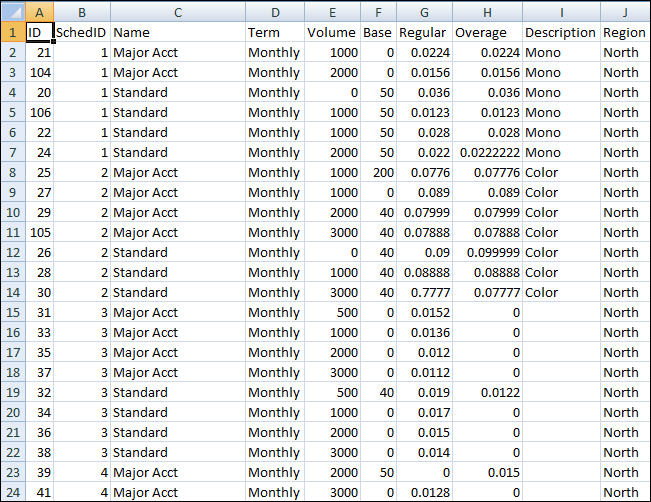The width and height of the screenshot is (651, 502).
Task: Select column C header
Action: tap(178, 12)
